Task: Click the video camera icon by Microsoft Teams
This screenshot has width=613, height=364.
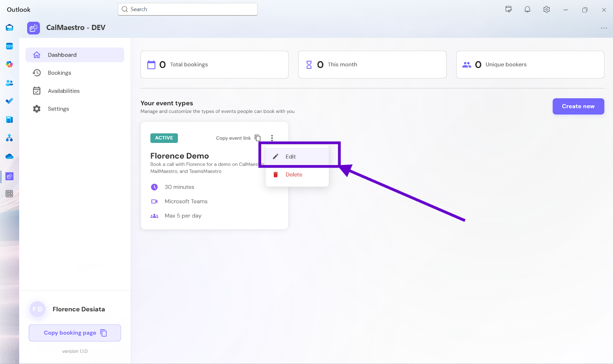Action: click(x=154, y=201)
